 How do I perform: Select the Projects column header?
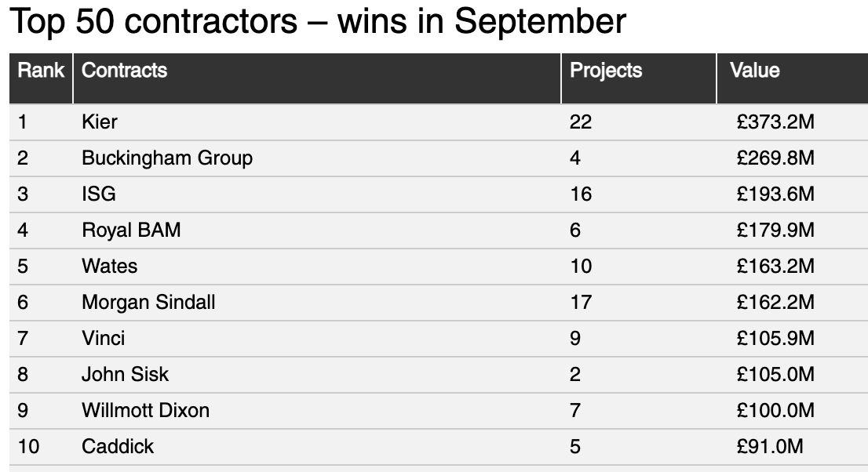click(606, 71)
